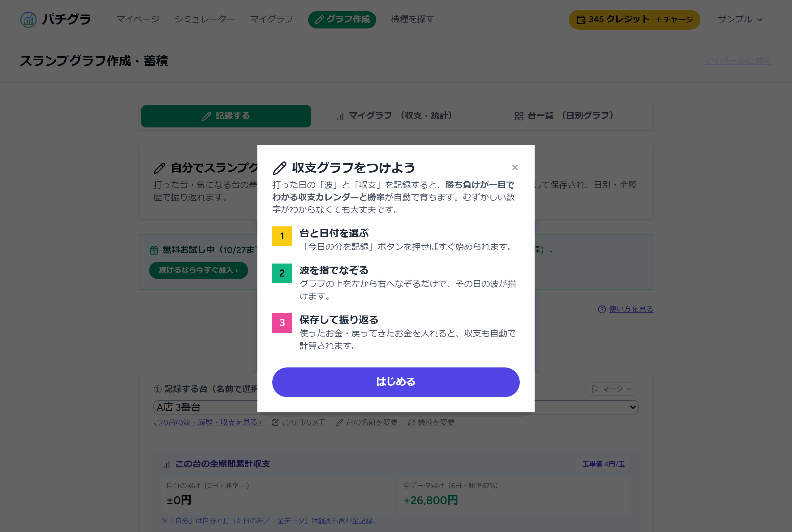Click the question mark help icon

point(602,309)
